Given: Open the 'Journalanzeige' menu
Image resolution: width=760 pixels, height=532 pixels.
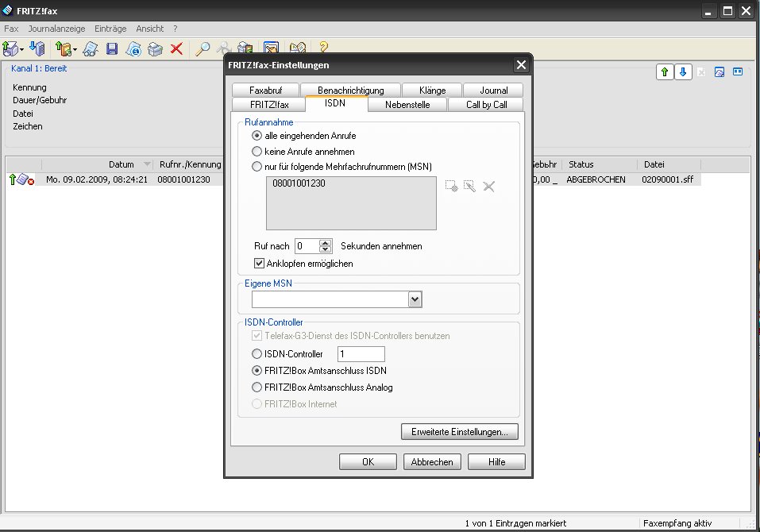Looking at the screenshot, I should click(x=57, y=29).
